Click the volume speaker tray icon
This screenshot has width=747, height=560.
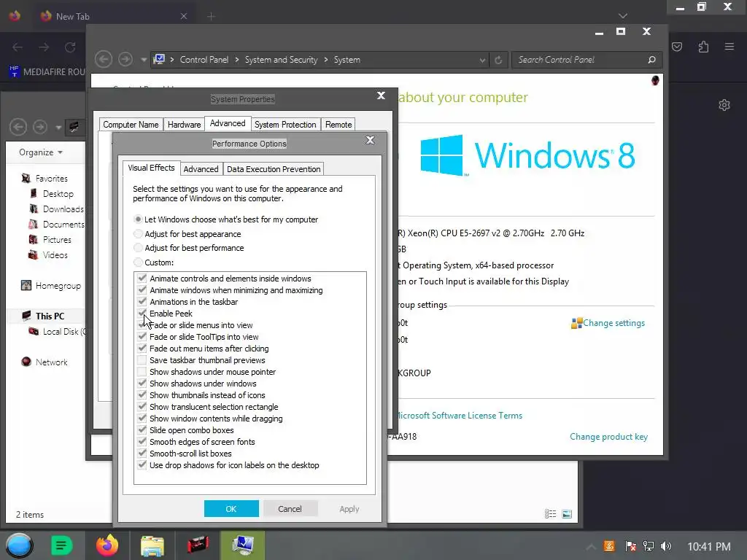(x=666, y=546)
